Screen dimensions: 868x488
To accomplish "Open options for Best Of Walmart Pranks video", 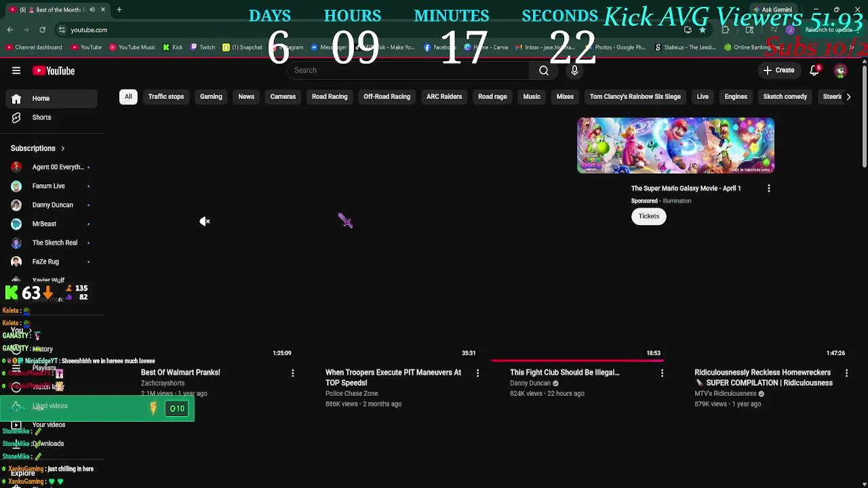I will (293, 373).
